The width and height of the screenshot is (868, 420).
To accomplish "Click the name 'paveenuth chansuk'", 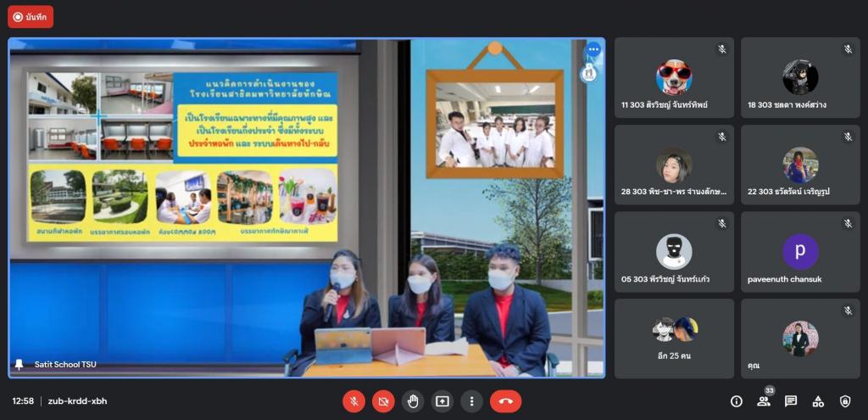I will (784, 279).
